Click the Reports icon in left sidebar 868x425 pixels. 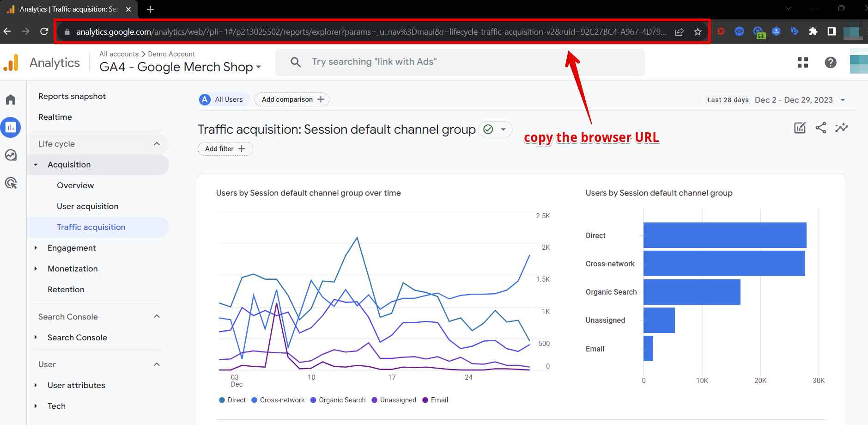(x=11, y=127)
